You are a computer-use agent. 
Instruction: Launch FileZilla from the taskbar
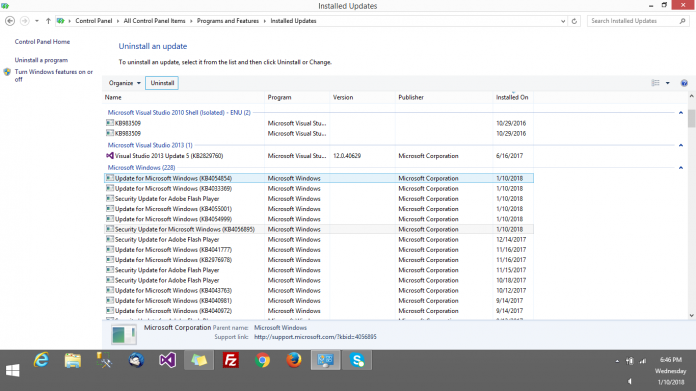[x=231, y=360]
